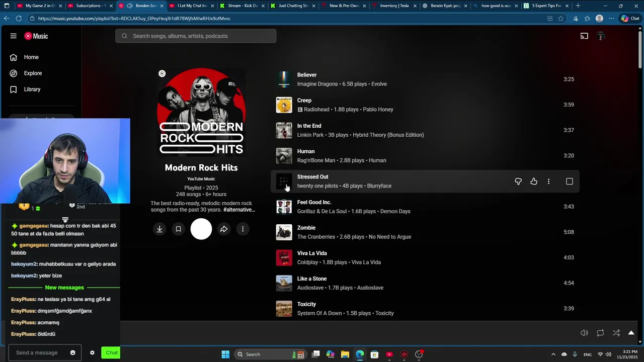Play Stressed Out from its album thumbnail
The height and width of the screenshot is (362, 644).
coord(284,182)
